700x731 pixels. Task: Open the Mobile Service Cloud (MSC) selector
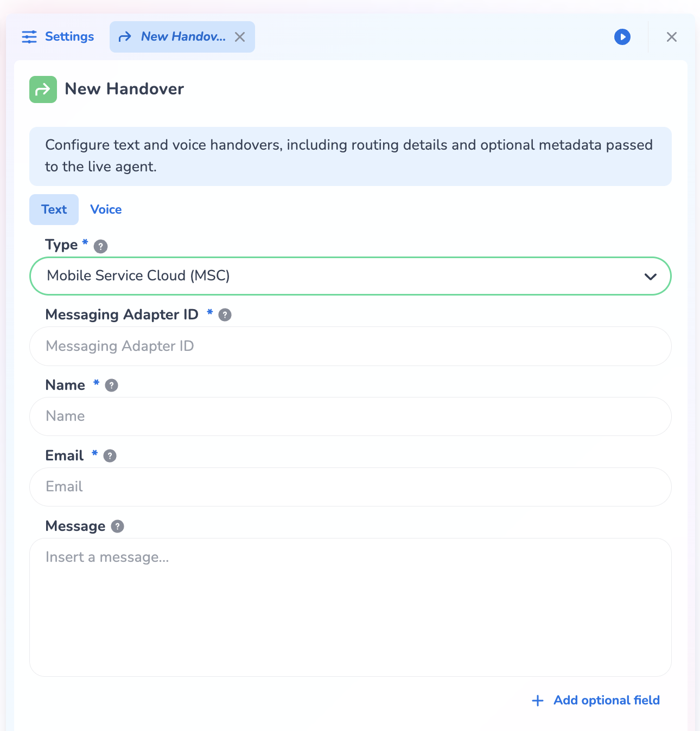tap(326, 276)
